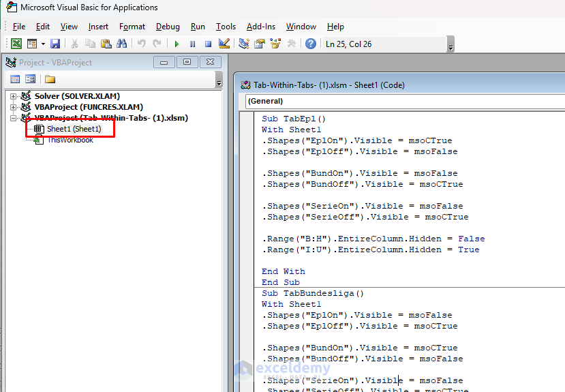Open the (General) object dropdown

click(x=405, y=102)
